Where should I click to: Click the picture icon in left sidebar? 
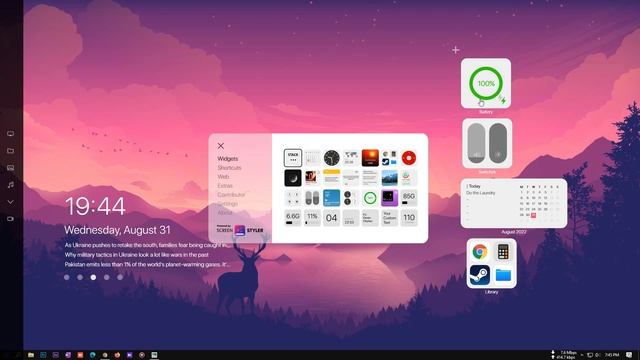tap(11, 168)
